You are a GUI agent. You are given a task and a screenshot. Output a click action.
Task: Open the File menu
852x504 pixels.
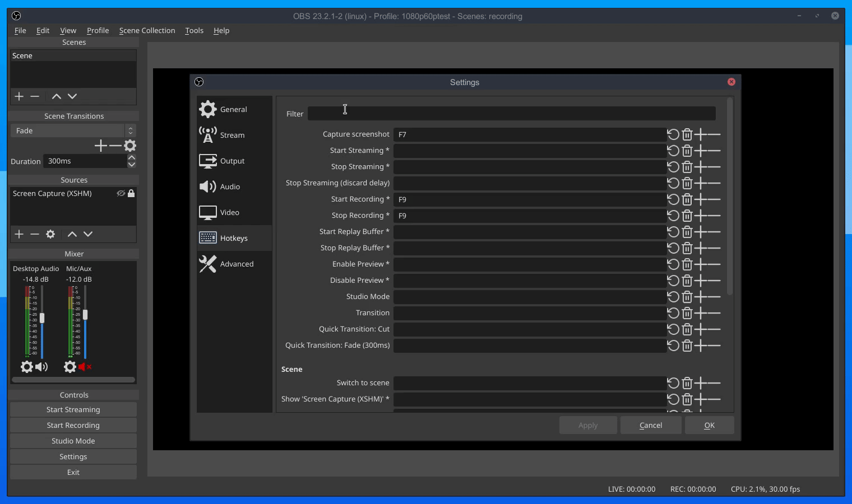pos(20,30)
